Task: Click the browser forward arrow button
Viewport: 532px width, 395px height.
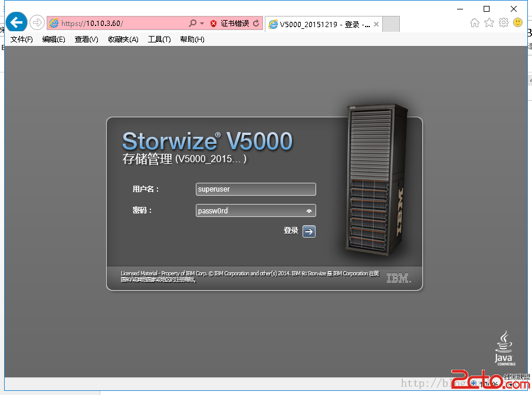Action: pos(37,23)
